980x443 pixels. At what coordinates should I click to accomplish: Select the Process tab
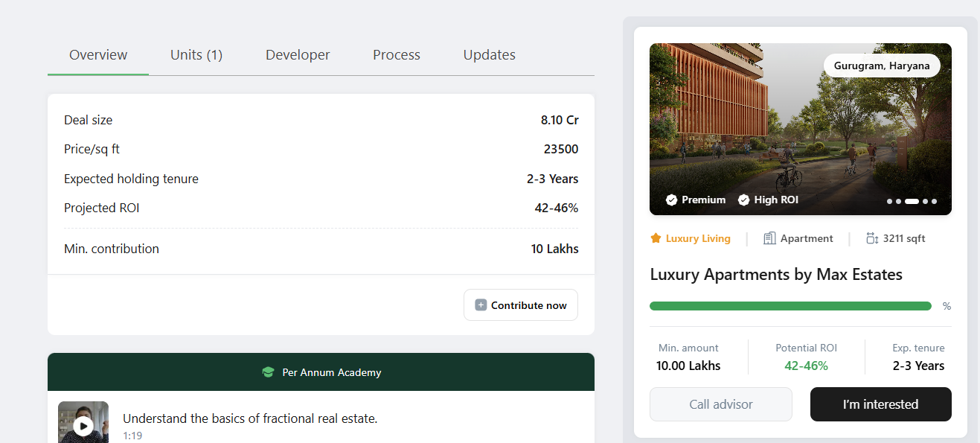[397, 55]
